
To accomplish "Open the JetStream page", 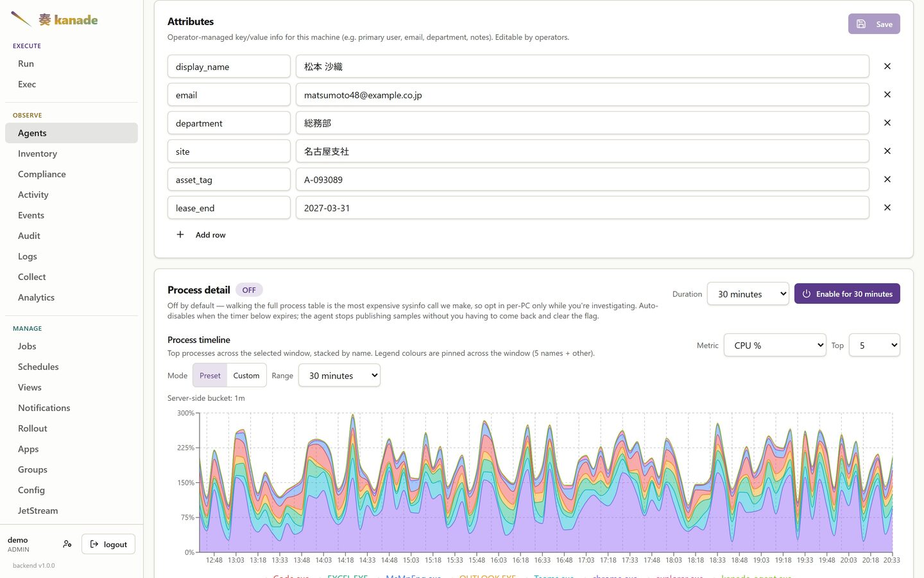I will 71,511.
